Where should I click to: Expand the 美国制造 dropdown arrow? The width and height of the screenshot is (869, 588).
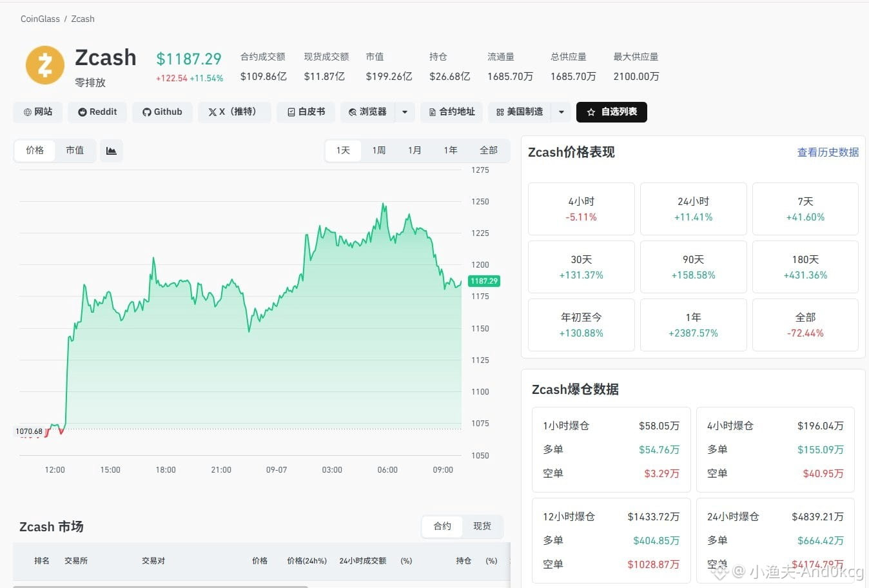(x=561, y=112)
